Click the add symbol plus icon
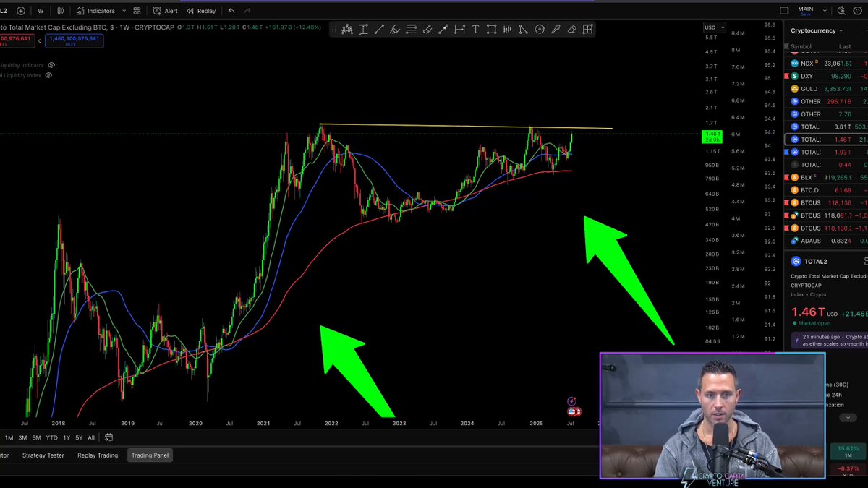Screen dimensions: 868x488 tap(20, 11)
